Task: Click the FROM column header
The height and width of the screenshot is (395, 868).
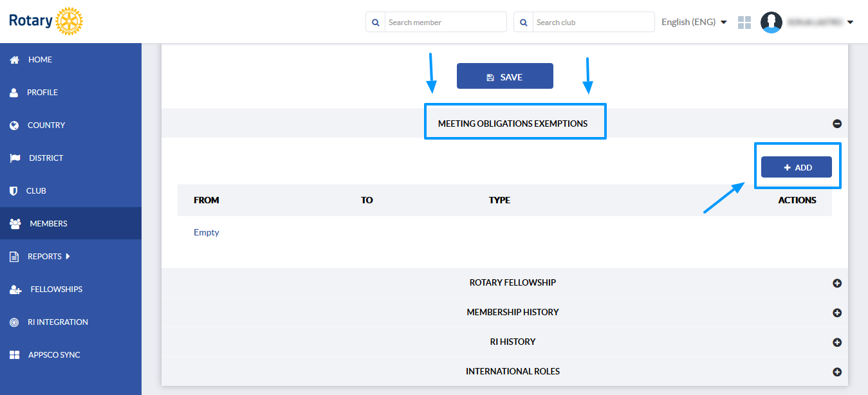Action: [207, 200]
